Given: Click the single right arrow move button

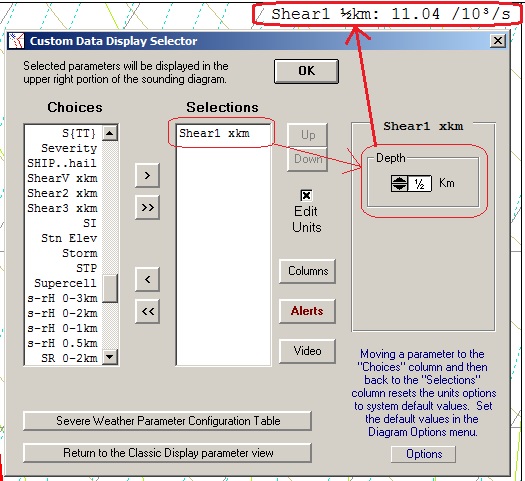Looking at the screenshot, I should pyautogui.click(x=147, y=175).
